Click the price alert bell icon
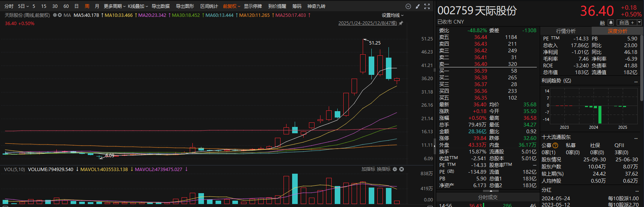 coord(611,22)
